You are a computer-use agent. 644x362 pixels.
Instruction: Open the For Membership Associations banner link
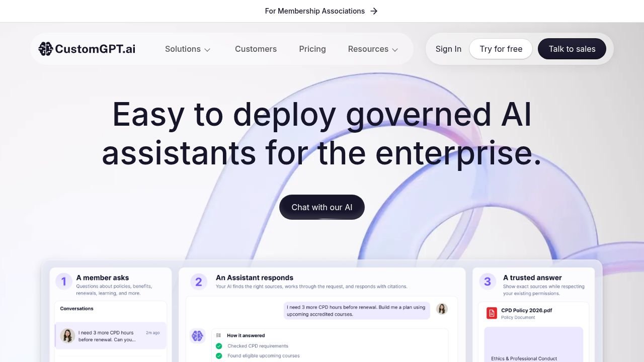point(321,11)
